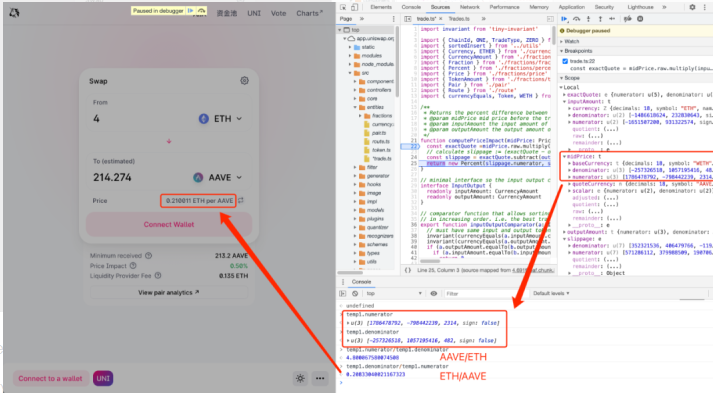Click the Uniswap unicorn logo
713x393 pixels.
(14, 13)
